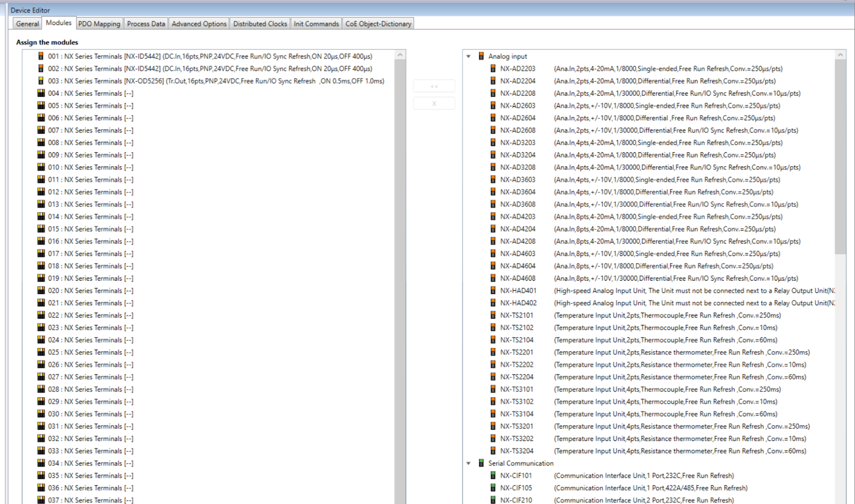Collapse the Serial Communication category
855x504 pixels.
point(469,463)
